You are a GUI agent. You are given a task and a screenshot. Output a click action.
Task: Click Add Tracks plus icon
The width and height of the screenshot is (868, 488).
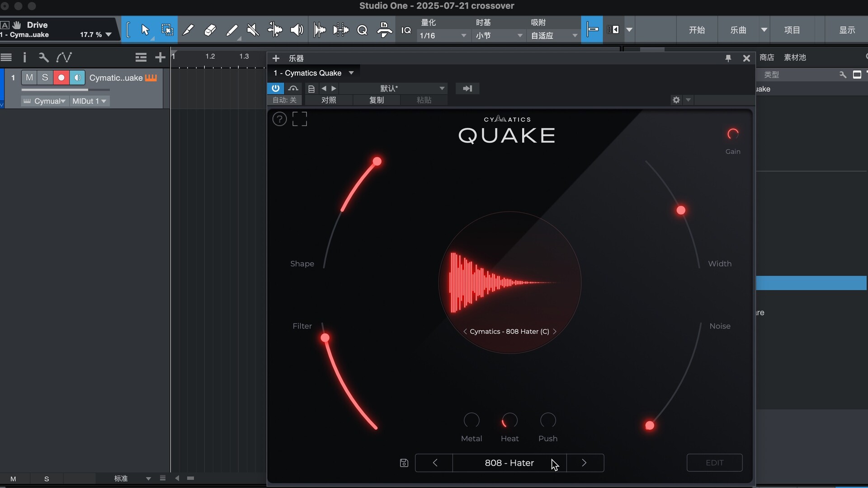(160, 57)
